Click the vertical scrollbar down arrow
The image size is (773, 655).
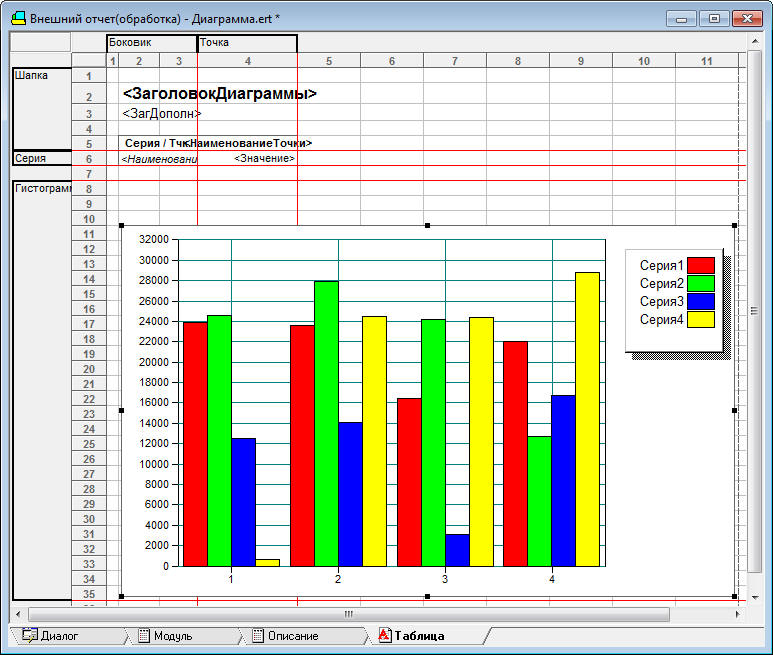pyautogui.click(x=755, y=597)
